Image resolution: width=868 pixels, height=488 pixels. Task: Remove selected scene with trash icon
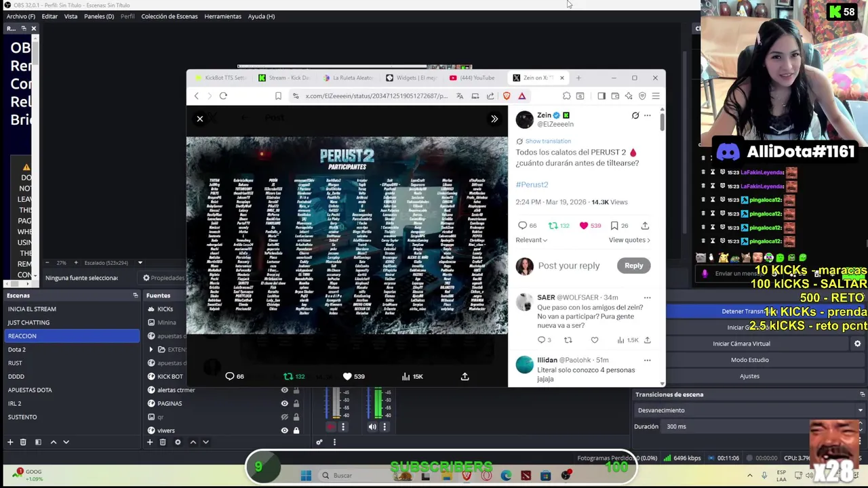pos(23,442)
